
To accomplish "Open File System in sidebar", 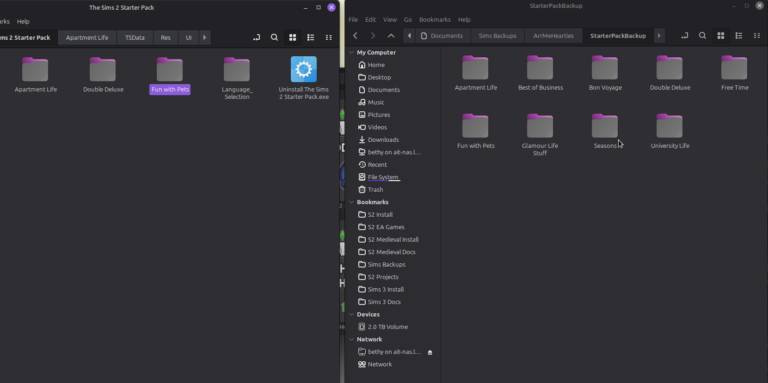I will pyautogui.click(x=383, y=177).
